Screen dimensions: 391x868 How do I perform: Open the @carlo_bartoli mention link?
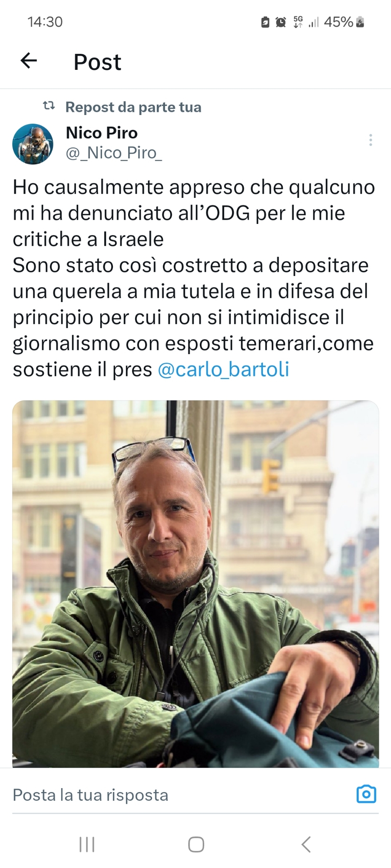223,369
